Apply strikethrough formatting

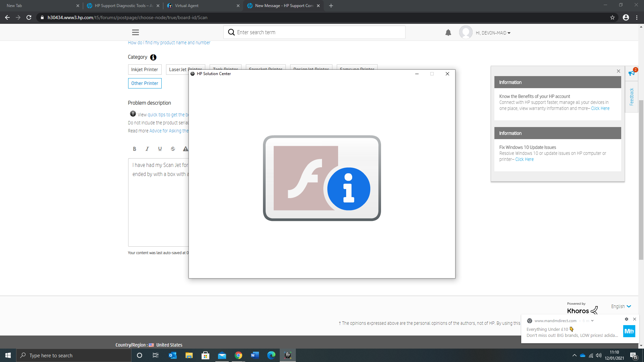(173, 149)
